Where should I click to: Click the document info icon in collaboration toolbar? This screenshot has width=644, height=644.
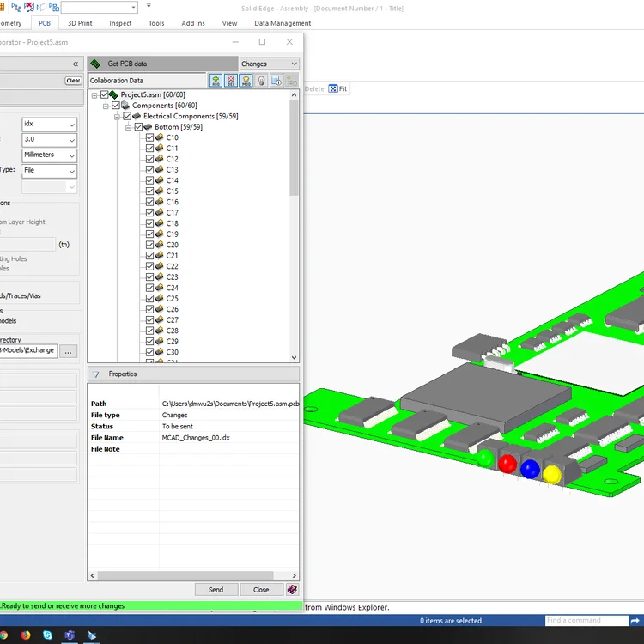(x=276, y=81)
